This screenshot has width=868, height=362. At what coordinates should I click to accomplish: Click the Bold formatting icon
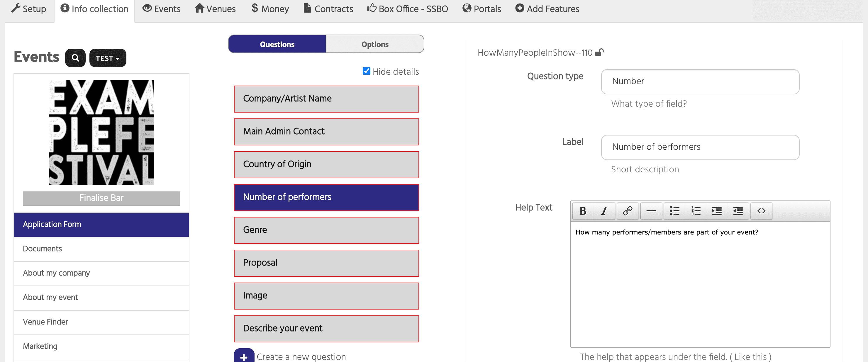tap(583, 211)
